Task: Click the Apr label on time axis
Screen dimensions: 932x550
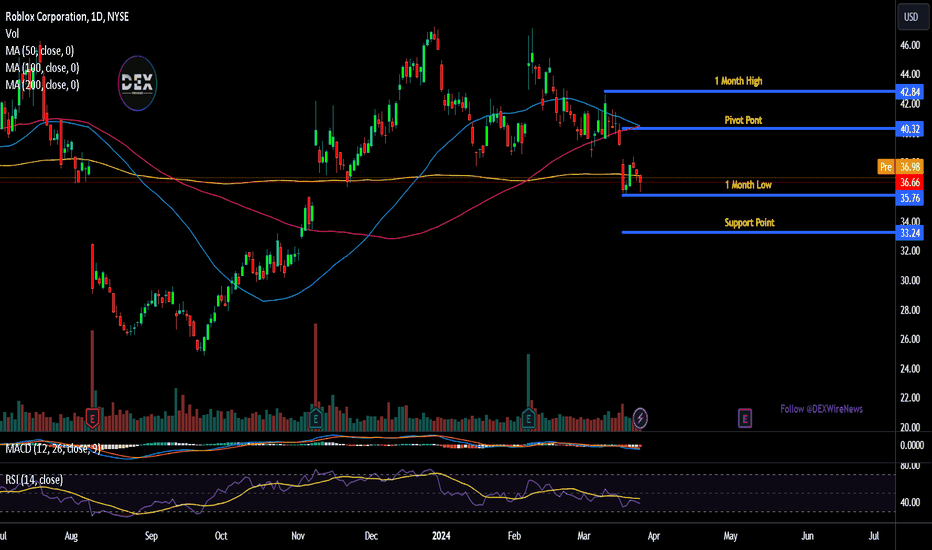Action: pos(654,536)
